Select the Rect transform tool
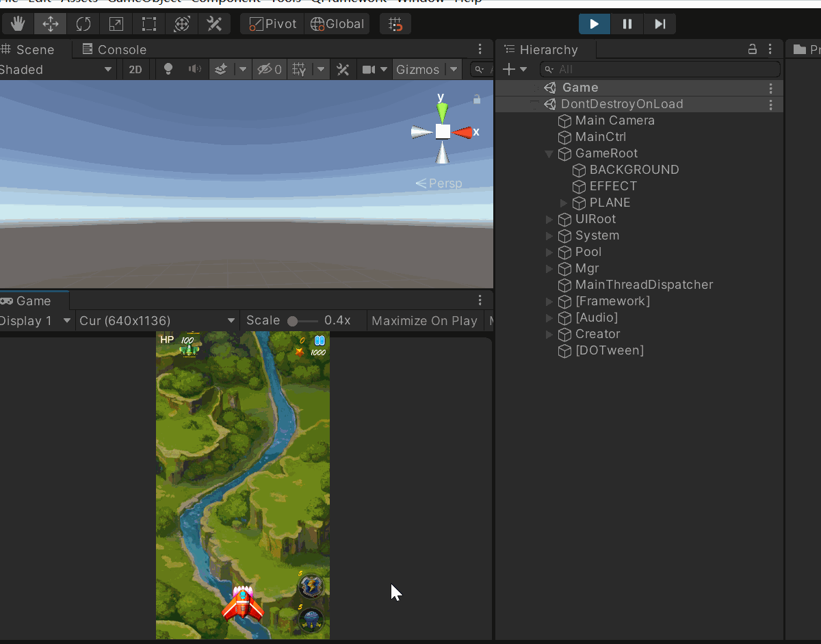 pos(148,24)
